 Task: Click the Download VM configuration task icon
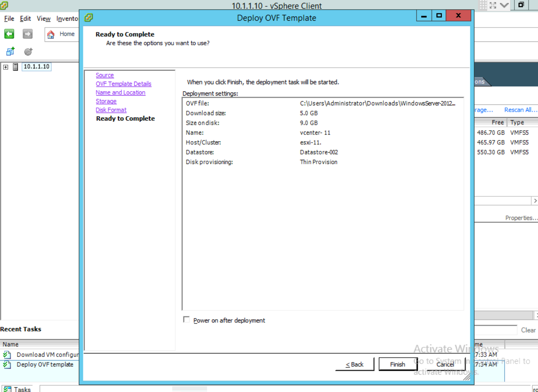coord(7,354)
